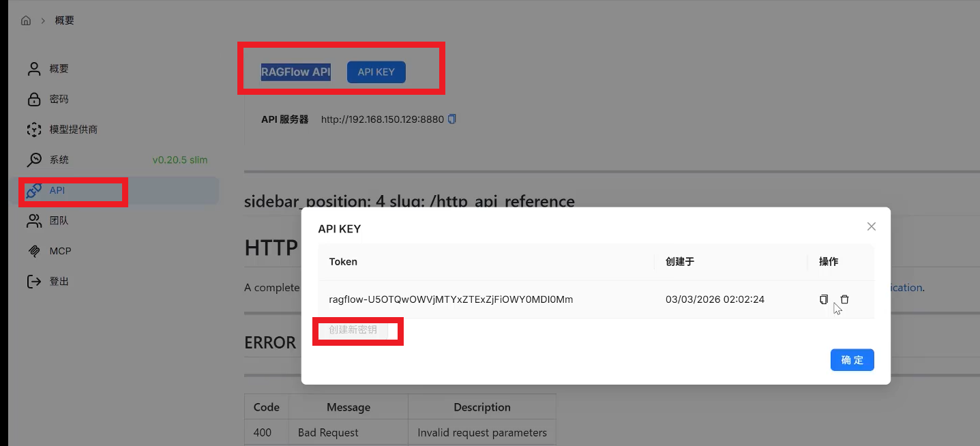980x446 pixels.
Task: Click the 400 code cell
Action: coord(263,432)
